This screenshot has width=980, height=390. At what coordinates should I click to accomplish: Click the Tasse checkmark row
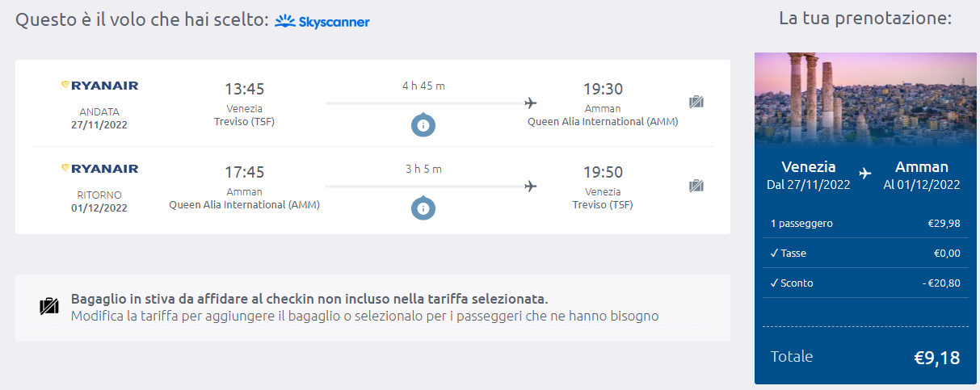(865, 254)
